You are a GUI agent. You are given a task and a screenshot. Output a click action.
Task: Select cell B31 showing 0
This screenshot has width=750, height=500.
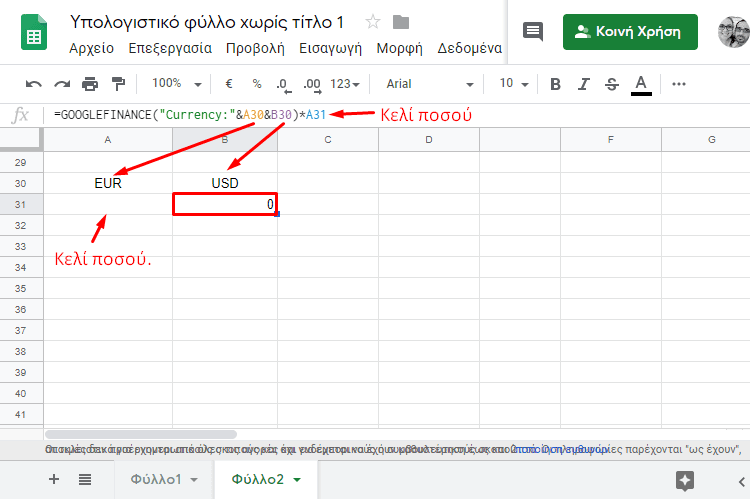tap(225, 204)
